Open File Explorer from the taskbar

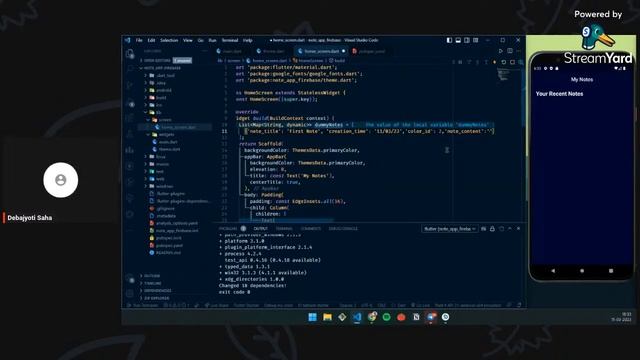(327, 317)
